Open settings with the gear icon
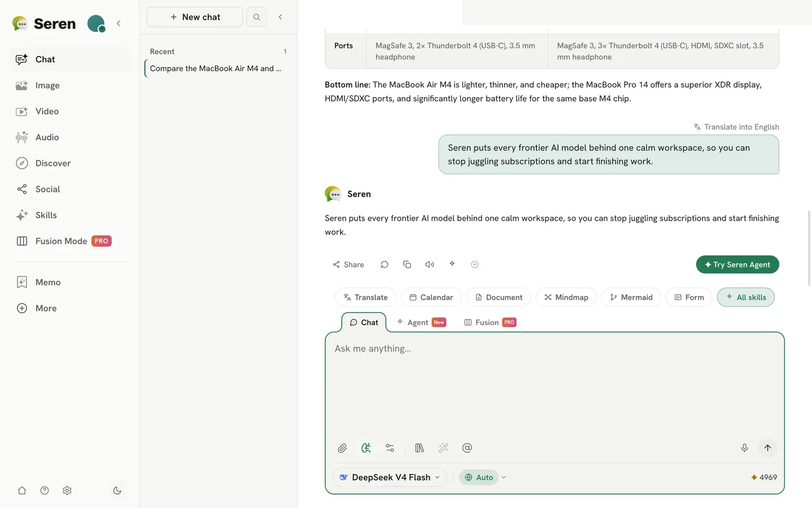Image resolution: width=812 pixels, height=508 pixels. (x=67, y=491)
